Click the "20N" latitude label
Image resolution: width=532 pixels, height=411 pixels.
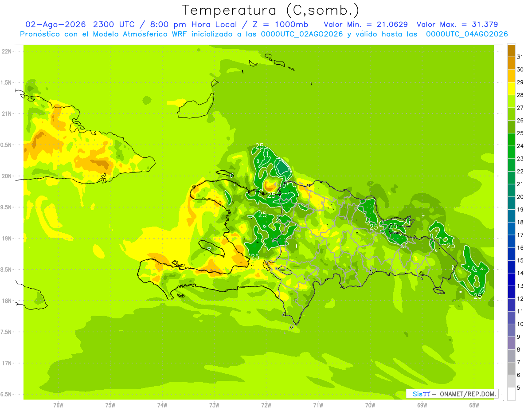(8, 176)
